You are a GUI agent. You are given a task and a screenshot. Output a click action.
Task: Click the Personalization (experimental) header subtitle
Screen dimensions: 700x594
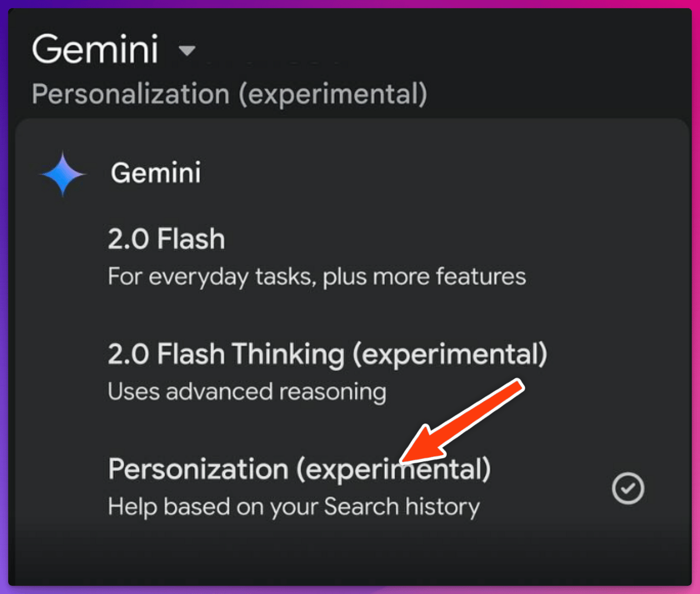pos(229,94)
